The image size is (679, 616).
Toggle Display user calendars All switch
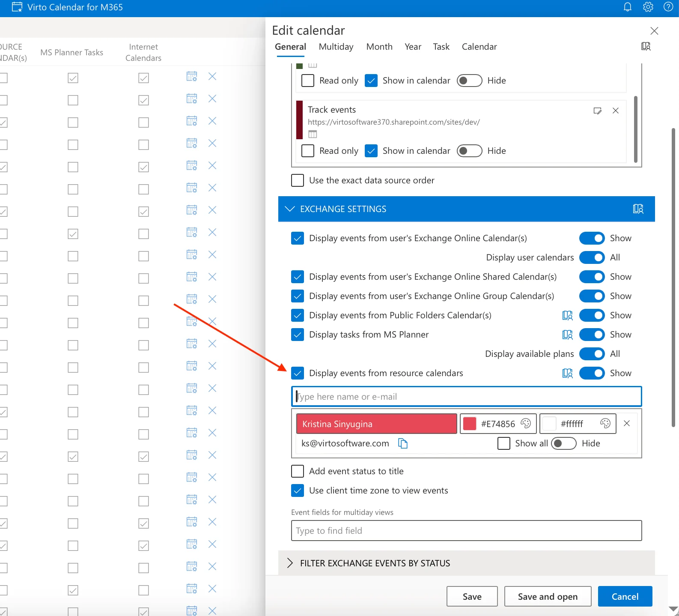[592, 257]
